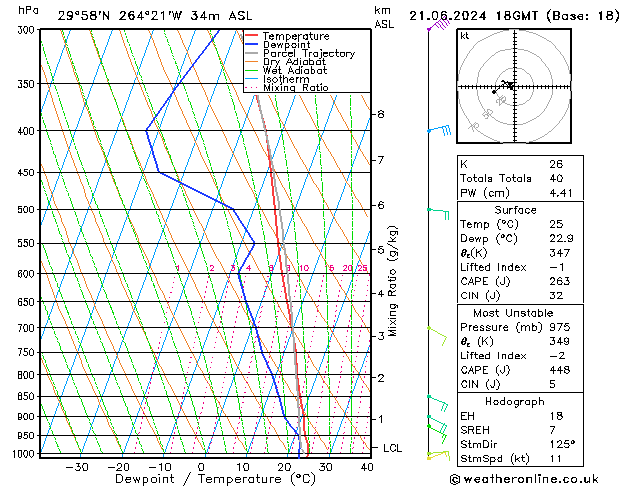Click the StmSpd (kt) value 11
This screenshot has height=486, width=629.
coord(555,458)
